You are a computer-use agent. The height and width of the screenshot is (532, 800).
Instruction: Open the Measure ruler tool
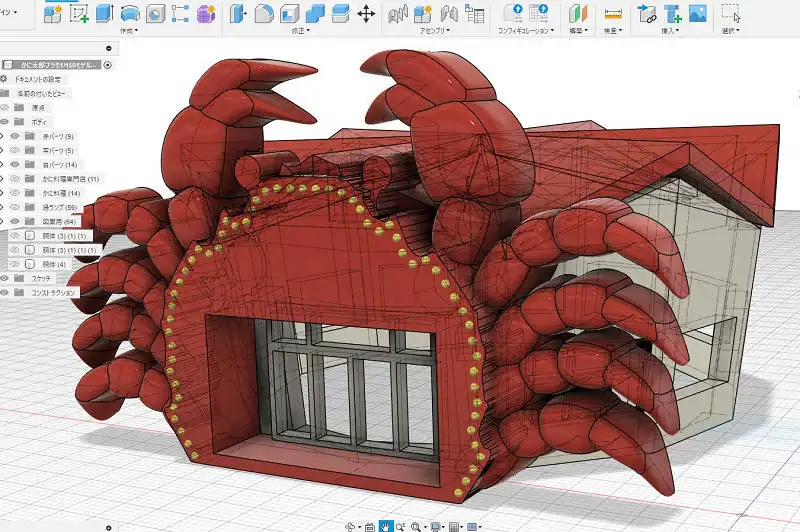(x=614, y=13)
